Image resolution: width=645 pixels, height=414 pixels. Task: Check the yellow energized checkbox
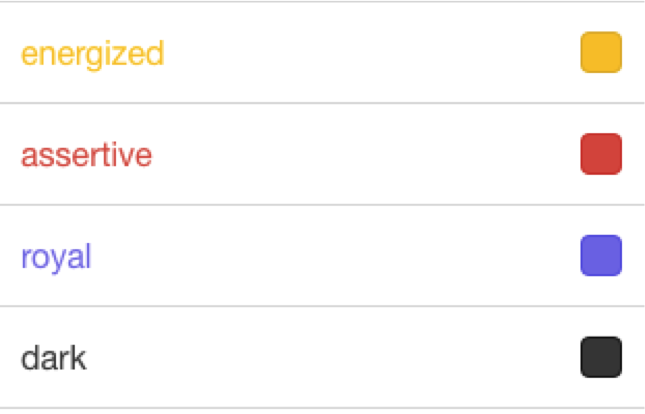(601, 53)
